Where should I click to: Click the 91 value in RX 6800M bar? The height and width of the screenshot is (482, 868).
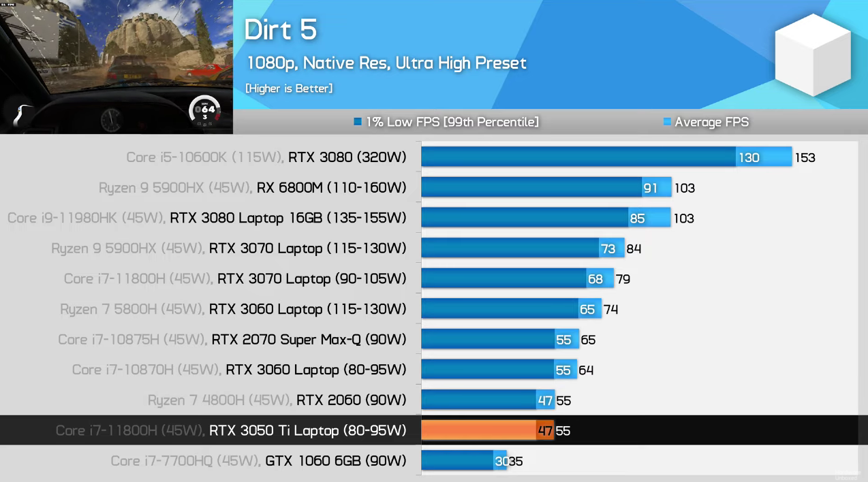651,188
